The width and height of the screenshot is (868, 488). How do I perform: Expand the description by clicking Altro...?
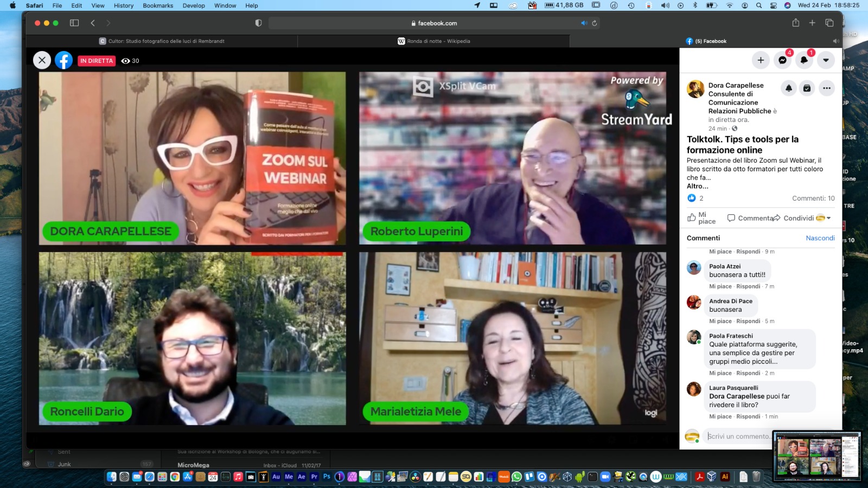coord(697,186)
